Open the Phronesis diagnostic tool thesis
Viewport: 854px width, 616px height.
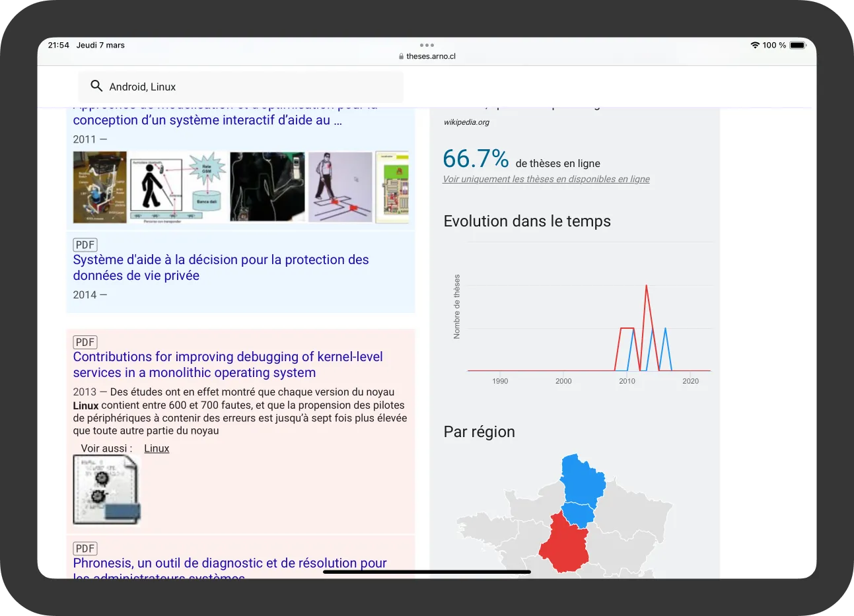[x=230, y=563]
